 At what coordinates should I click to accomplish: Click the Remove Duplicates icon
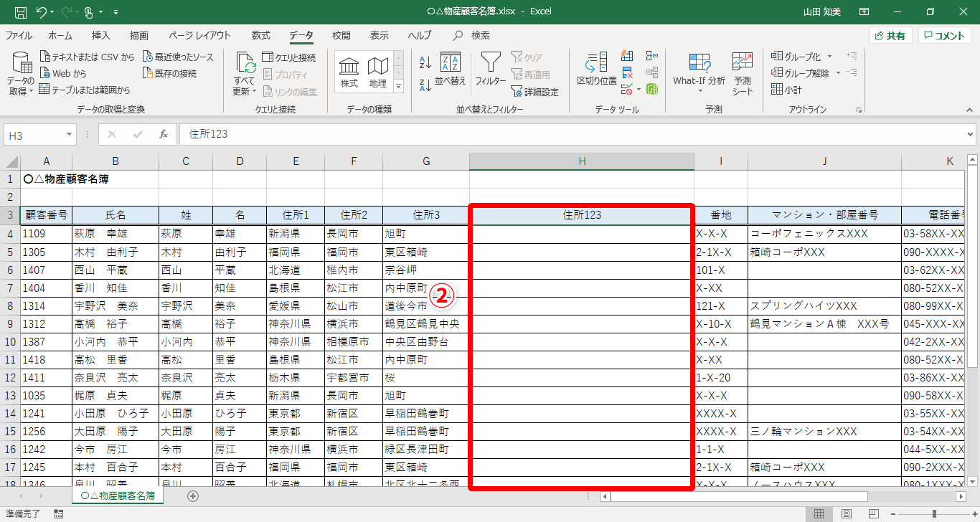pos(627,72)
